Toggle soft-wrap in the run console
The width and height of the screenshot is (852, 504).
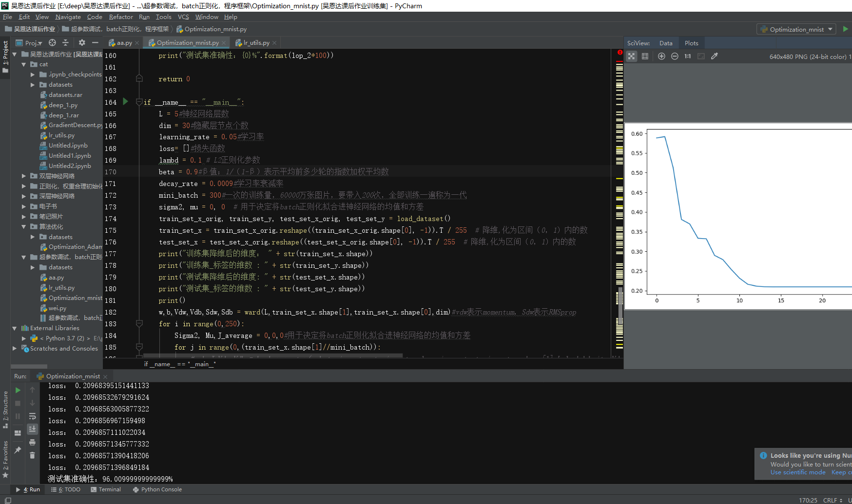coord(32,416)
